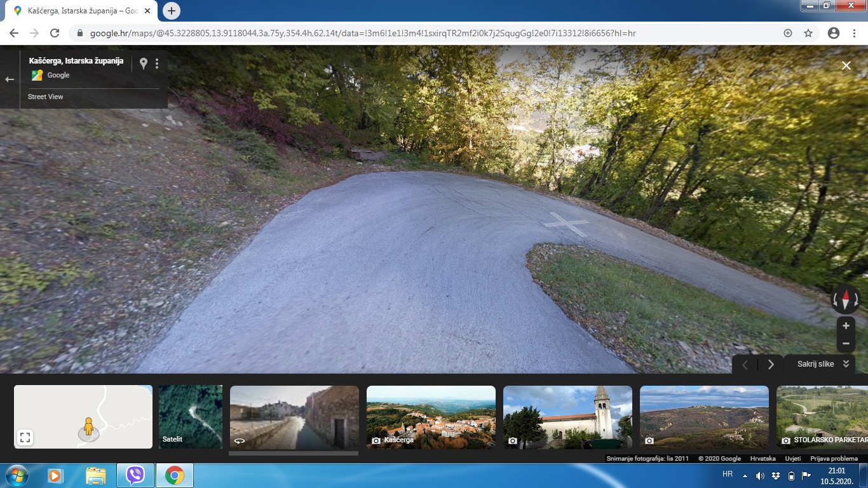868x488 pixels.
Task: Open the Kašćerga village photo thumbnail
Action: point(431,417)
